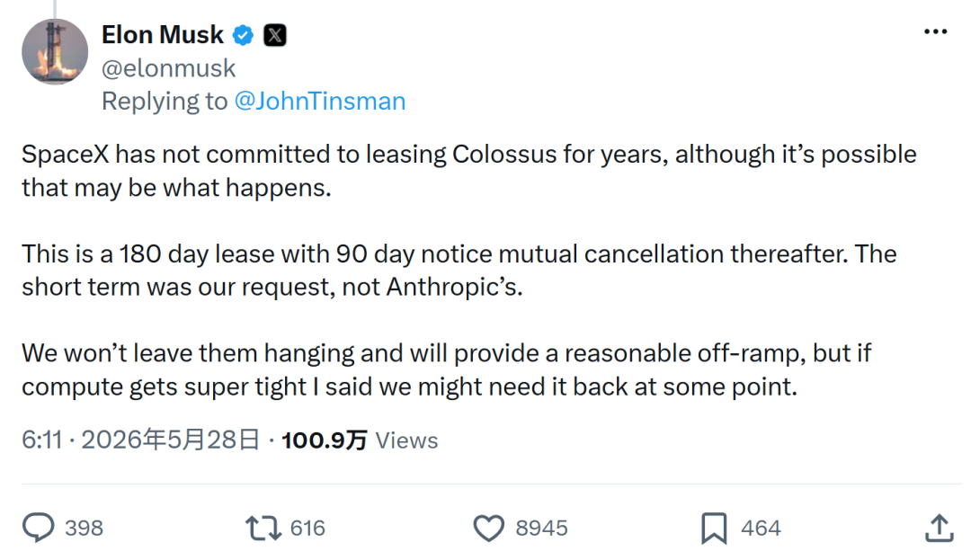Click the paragraph starting "SpaceX has not committed"
Image resolution: width=971 pixels, height=560 pixels.
click(x=468, y=171)
